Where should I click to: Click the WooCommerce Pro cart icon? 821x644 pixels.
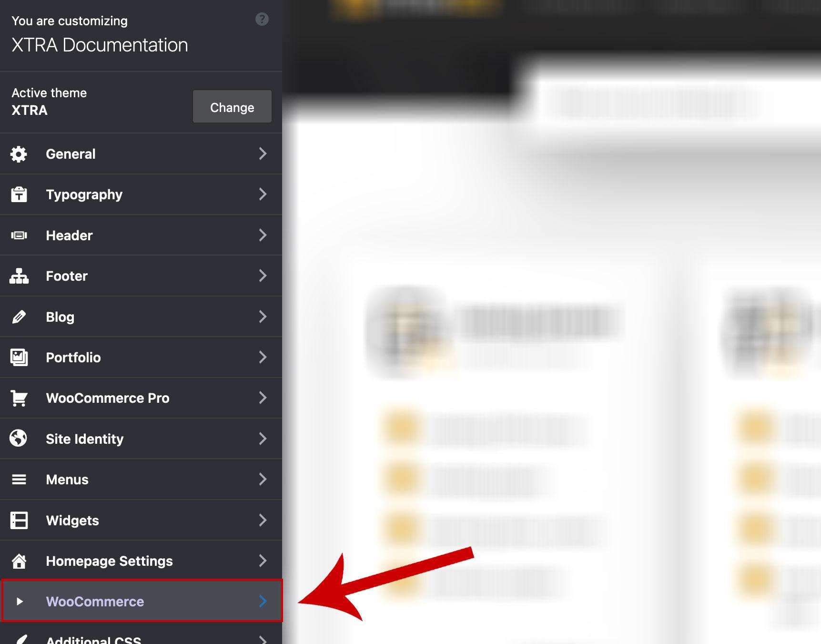point(19,398)
